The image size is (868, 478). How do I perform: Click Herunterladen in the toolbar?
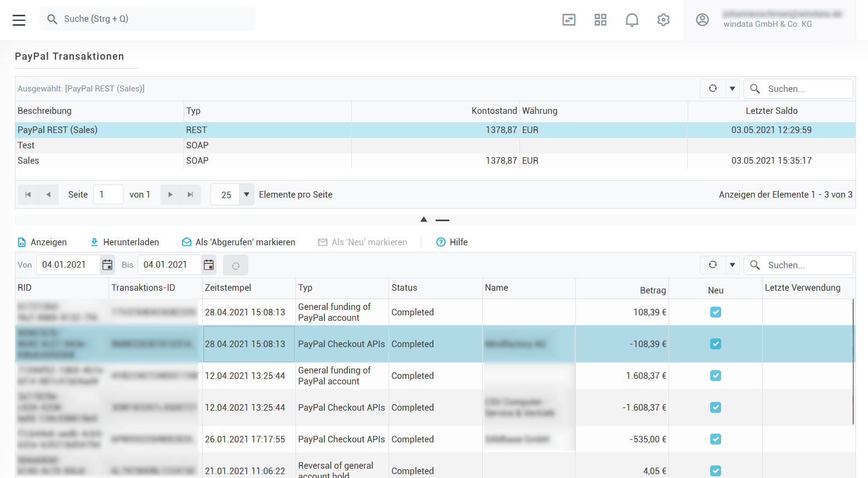tap(124, 242)
